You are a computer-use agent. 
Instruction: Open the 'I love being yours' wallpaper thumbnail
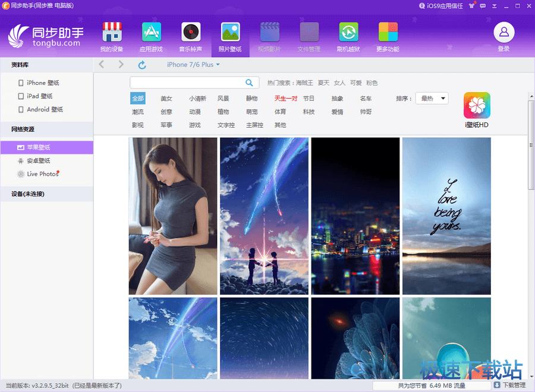coord(446,216)
